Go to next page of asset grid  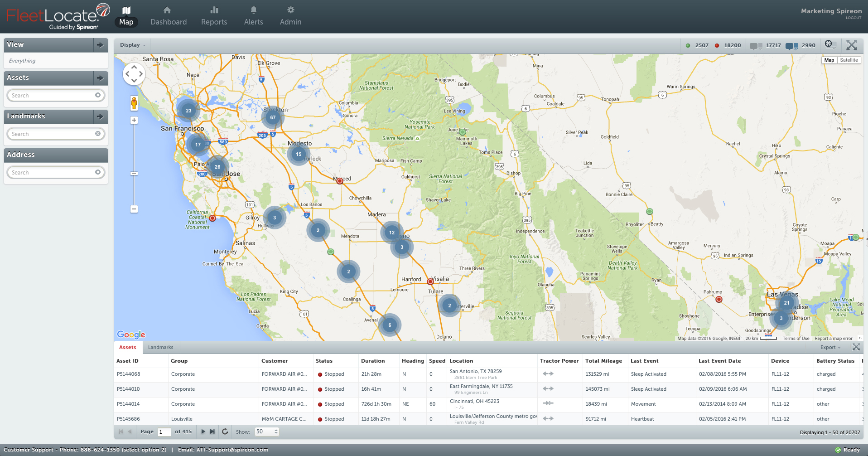(x=203, y=432)
